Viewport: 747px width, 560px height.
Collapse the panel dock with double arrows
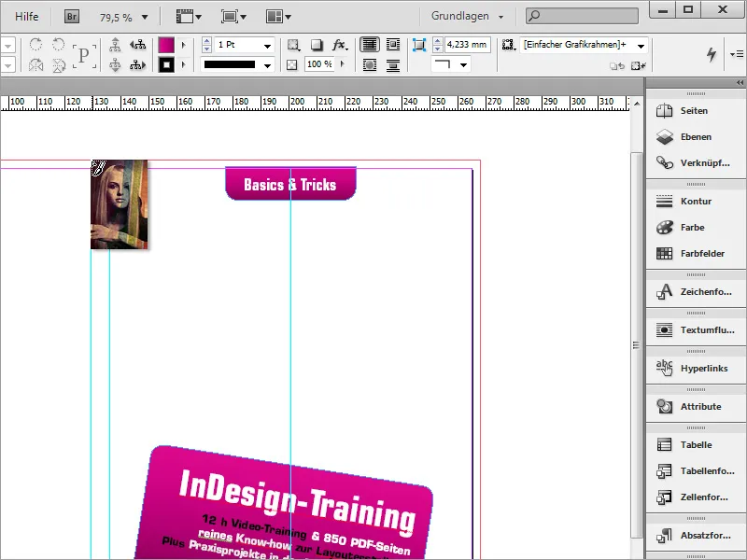click(x=740, y=83)
